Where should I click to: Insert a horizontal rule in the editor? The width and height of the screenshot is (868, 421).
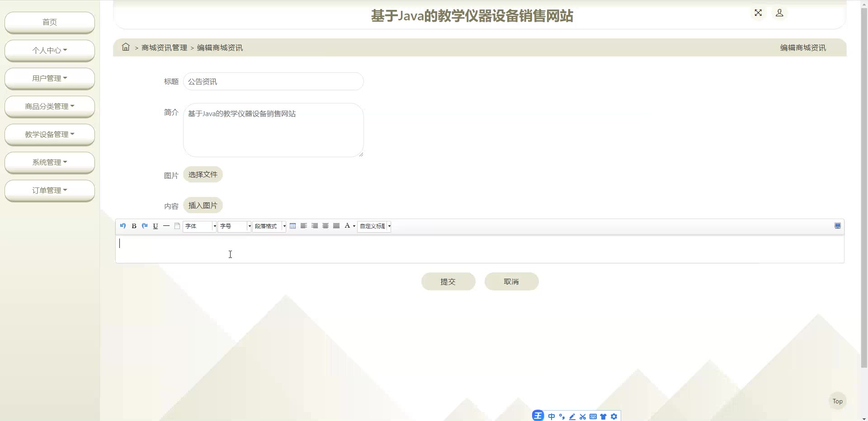(166, 226)
